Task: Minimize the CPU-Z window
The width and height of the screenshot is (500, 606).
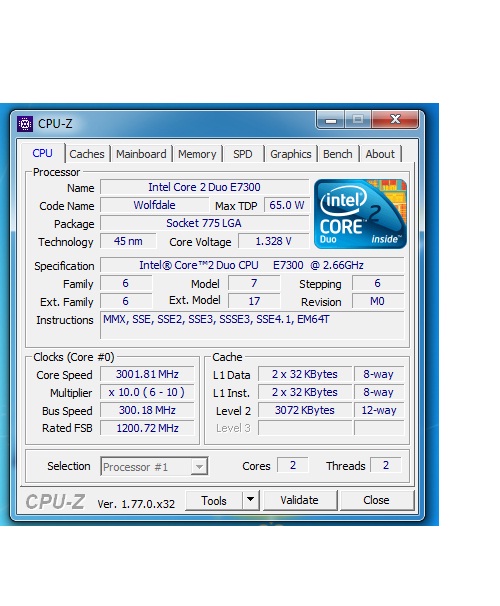Action: click(x=330, y=119)
